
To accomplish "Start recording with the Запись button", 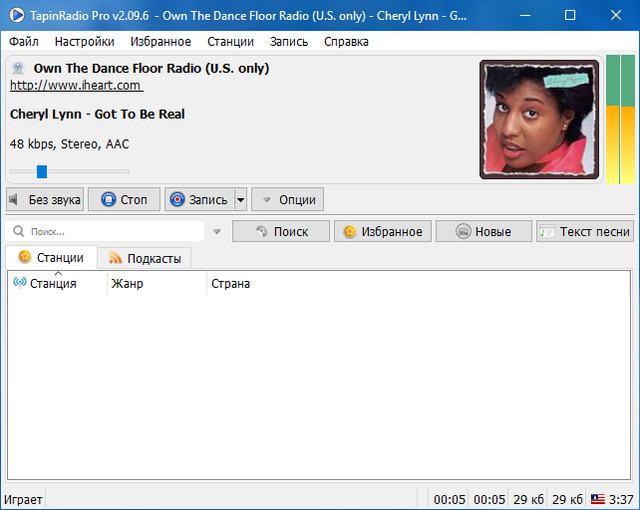I will pyautogui.click(x=199, y=199).
